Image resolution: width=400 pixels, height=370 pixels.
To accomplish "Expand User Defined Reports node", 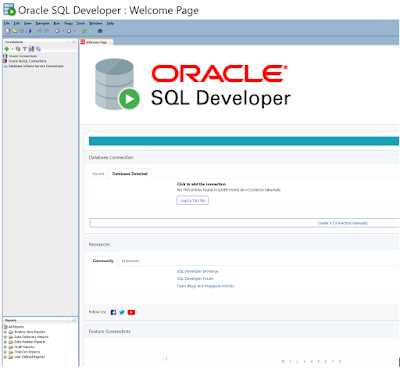I will click(5, 357).
